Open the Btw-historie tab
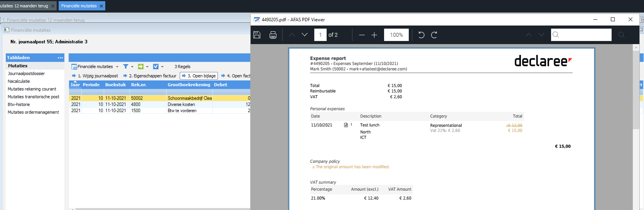Screen dimensions: 644x210 19,104
